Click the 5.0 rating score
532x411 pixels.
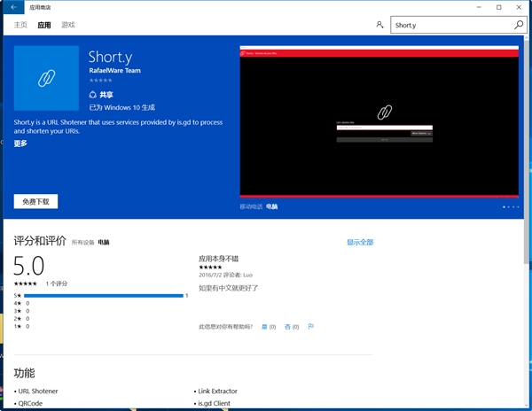coord(29,266)
